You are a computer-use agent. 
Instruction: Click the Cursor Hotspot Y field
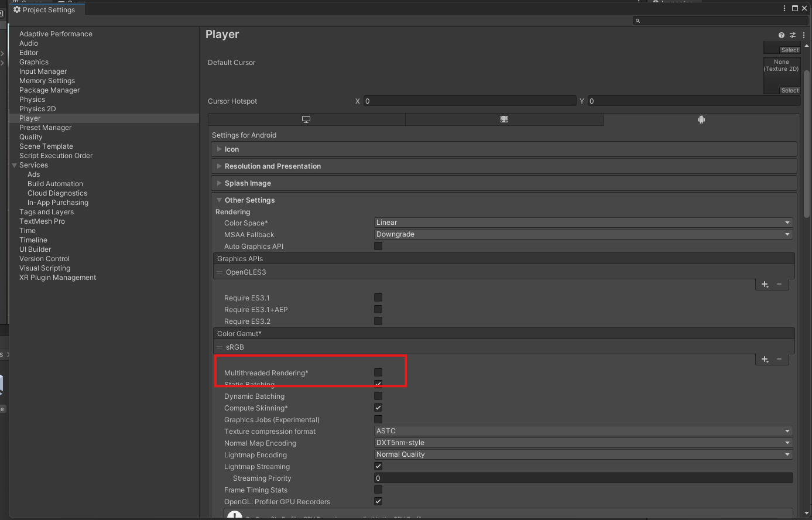(694, 101)
